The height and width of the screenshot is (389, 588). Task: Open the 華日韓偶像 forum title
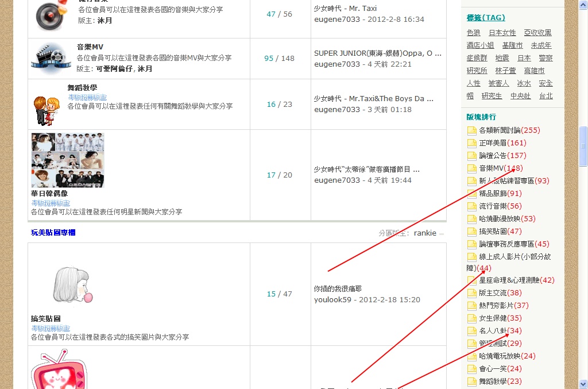coord(49,194)
